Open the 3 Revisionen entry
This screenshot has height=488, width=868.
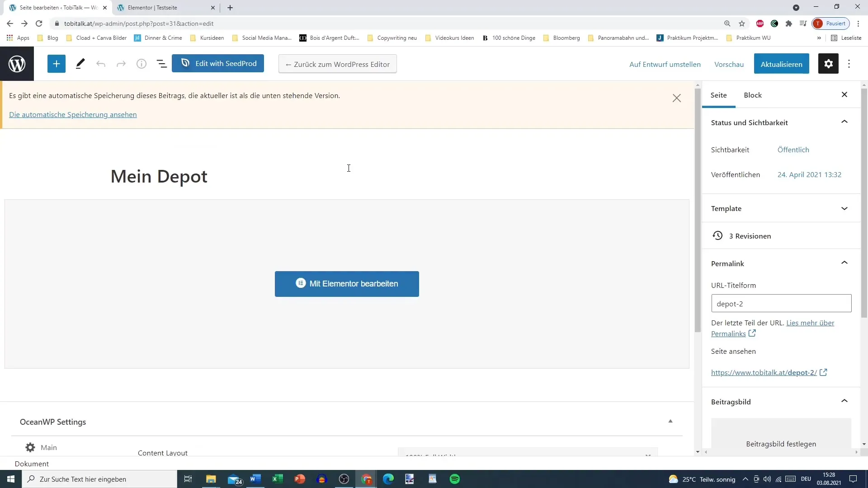pyautogui.click(x=750, y=236)
